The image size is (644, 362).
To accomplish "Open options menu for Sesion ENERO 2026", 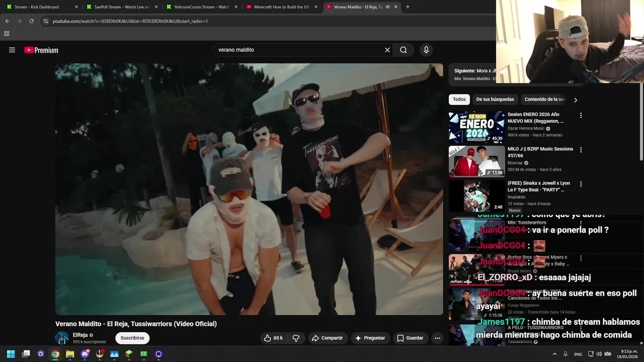I will coord(581,116).
